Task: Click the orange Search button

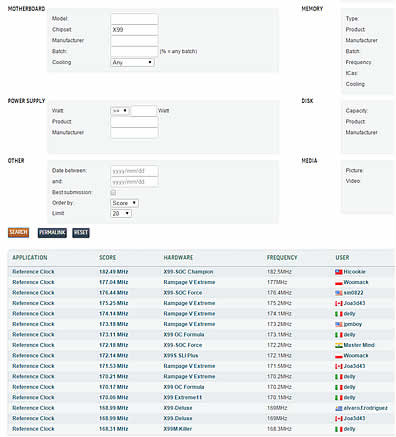Action: click(18, 232)
